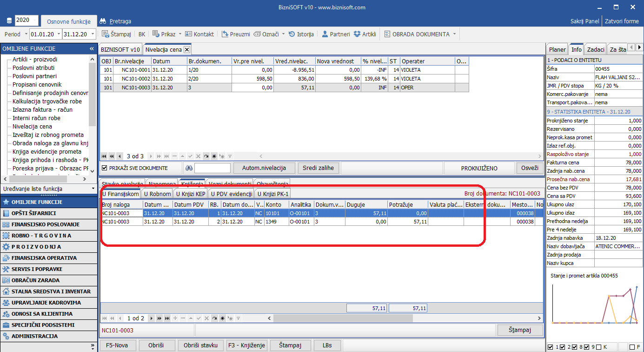Image resolution: width=644 pixels, height=352 pixels.
Task: Collapse the OMILJENE FUNKCIJE panel
Action: coord(92,49)
